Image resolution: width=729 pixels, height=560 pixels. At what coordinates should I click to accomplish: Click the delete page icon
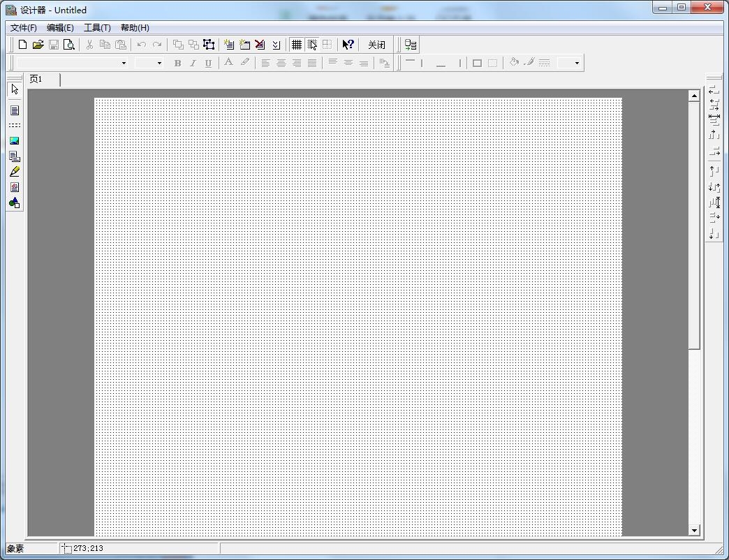click(x=260, y=45)
